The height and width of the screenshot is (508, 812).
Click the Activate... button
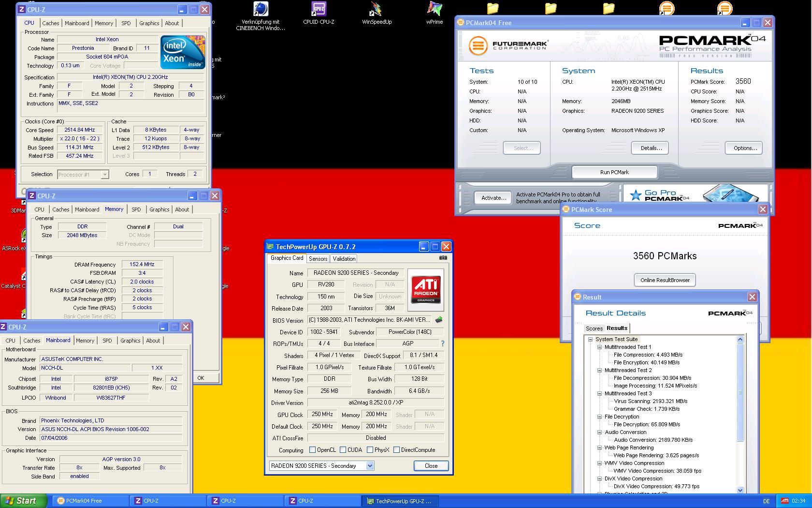[493, 198]
